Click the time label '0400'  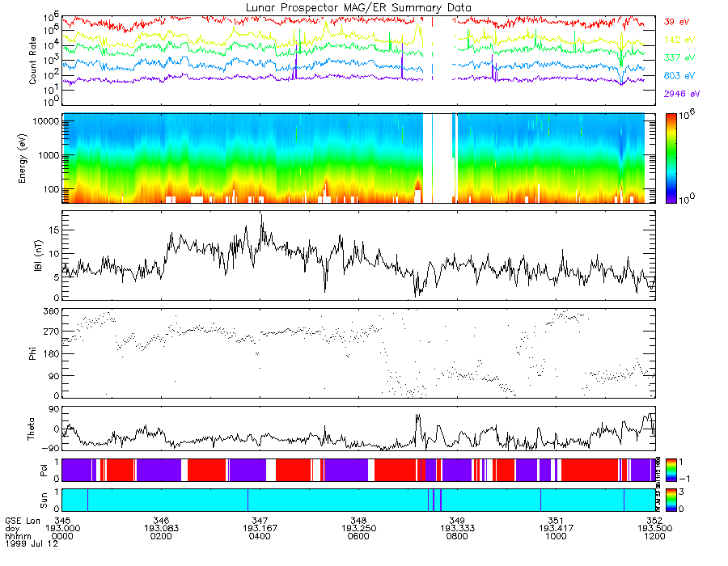coord(260,536)
